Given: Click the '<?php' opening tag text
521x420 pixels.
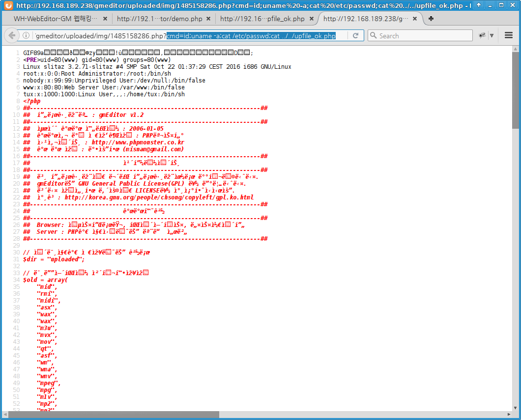Looking at the screenshot, I should (32, 101).
